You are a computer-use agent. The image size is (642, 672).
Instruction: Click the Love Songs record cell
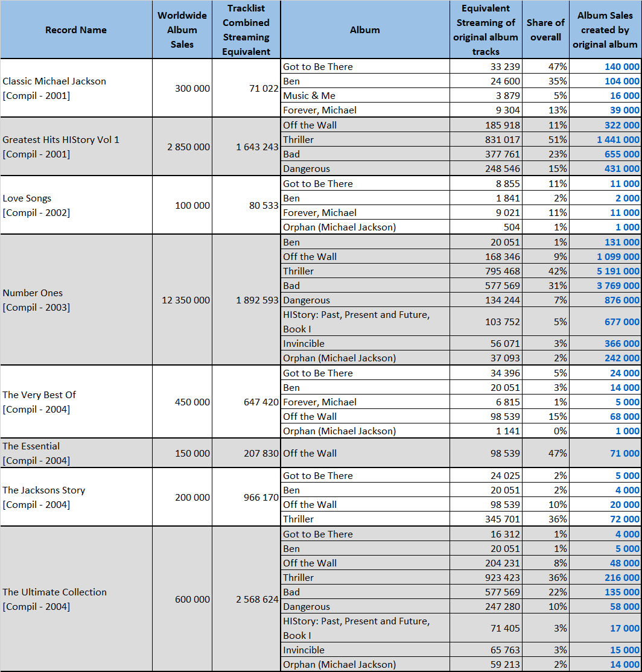point(76,205)
